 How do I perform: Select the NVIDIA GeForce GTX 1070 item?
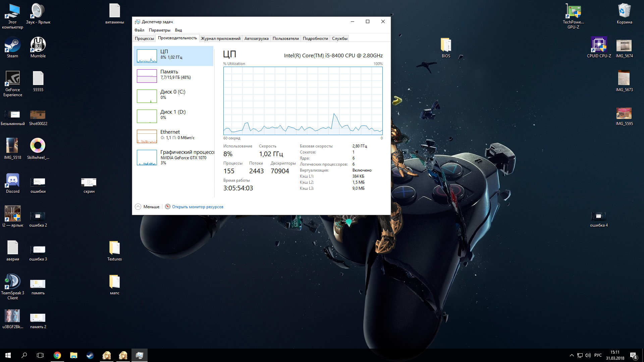[173, 158]
